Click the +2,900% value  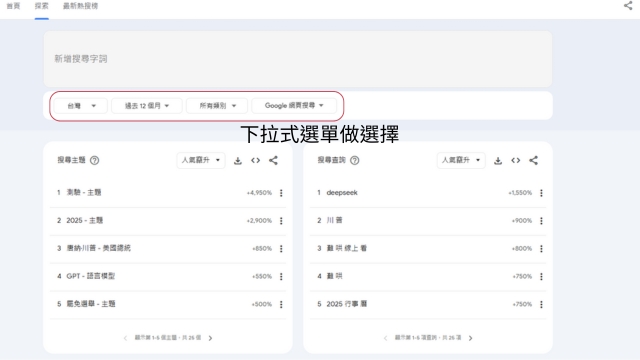coord(259,221)
